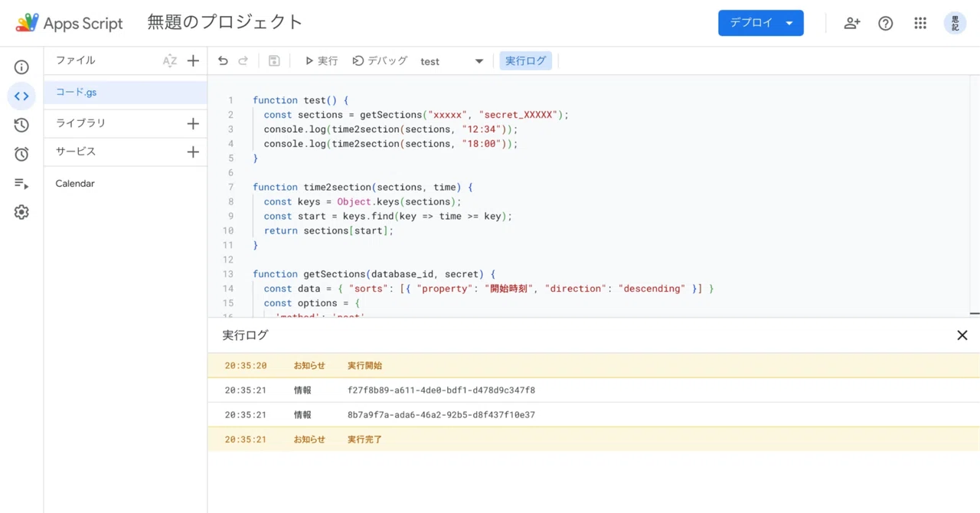Click the log row 実行完了

click(x=593, y=439)
